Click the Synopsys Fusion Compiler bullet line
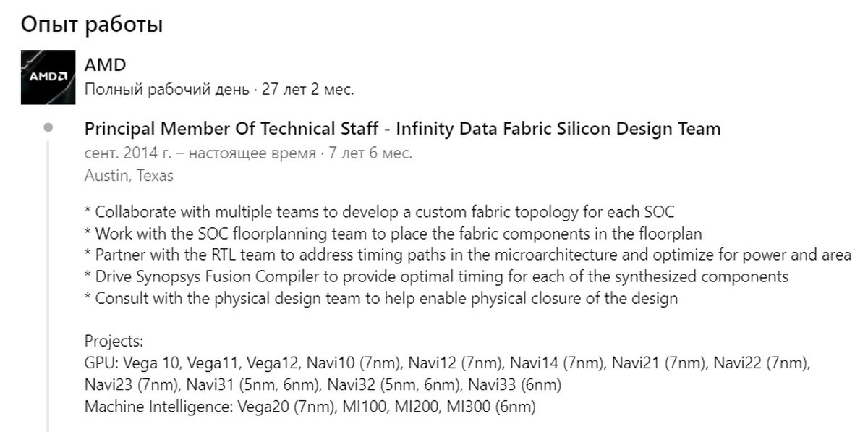Screen dimensions: 868x432 coord(436,276)
